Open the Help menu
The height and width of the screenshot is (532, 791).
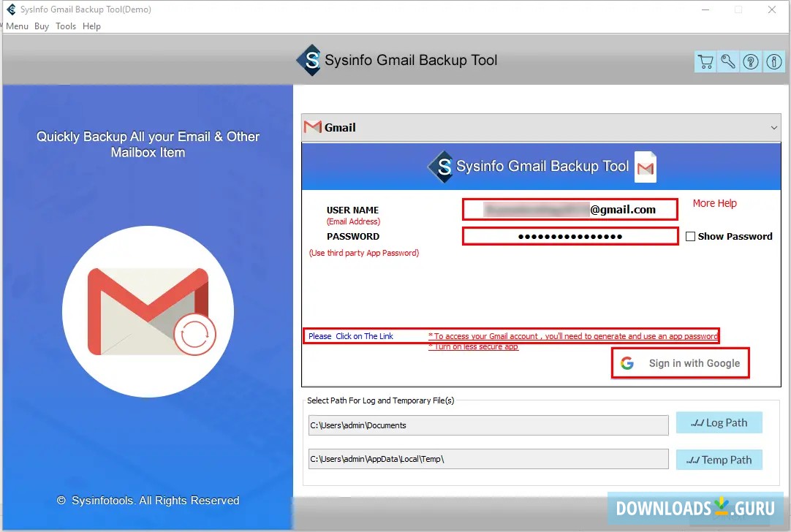[91, 26]
